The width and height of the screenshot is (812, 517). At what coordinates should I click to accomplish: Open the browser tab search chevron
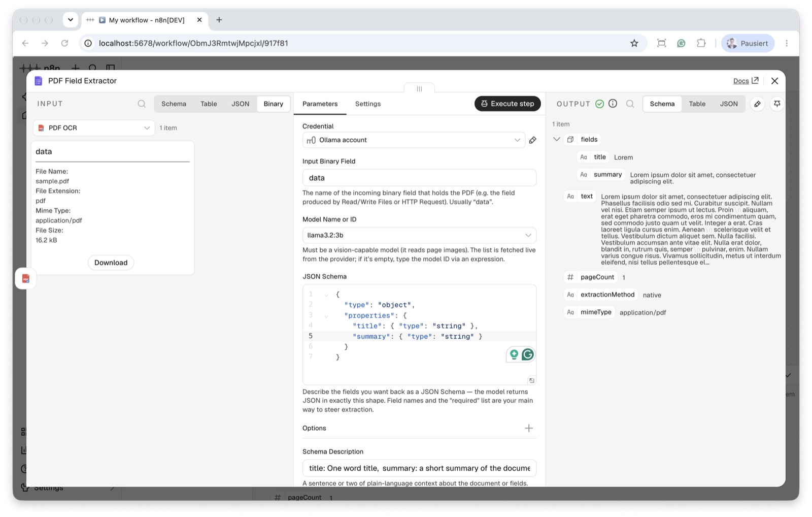coord(71,20)
